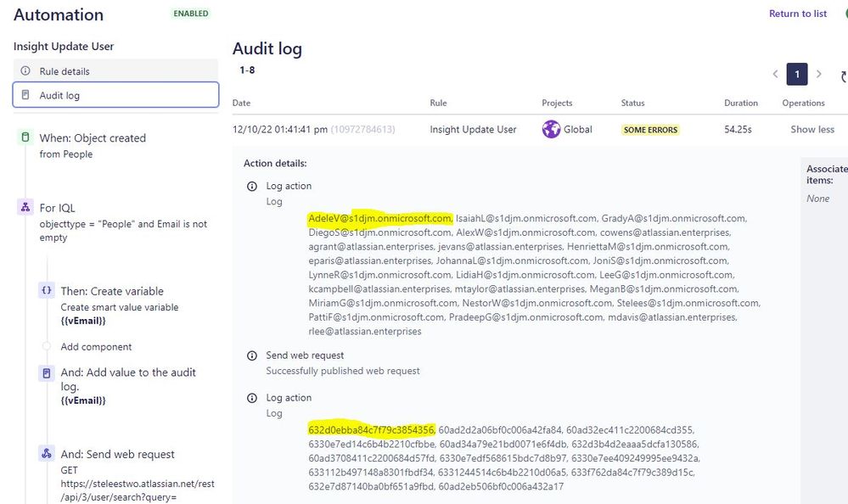Click the Insight Update User rule name
The width and height of the screenshot is (848, 504).
[x=64, y=47]
